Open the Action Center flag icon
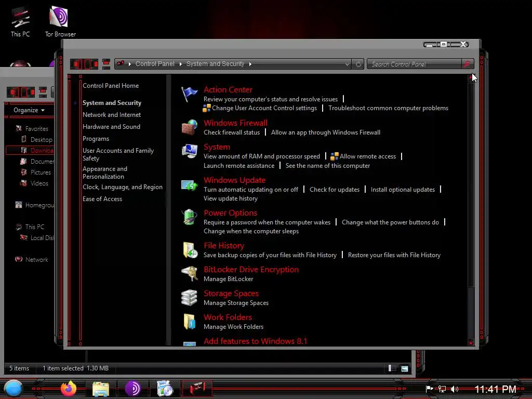The image size is (532, 399). 189,94
